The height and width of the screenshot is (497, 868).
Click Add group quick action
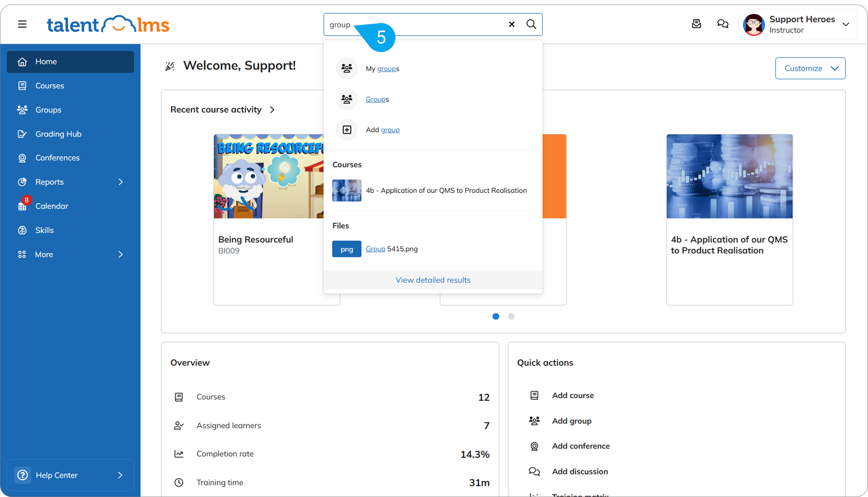(572, 421)
